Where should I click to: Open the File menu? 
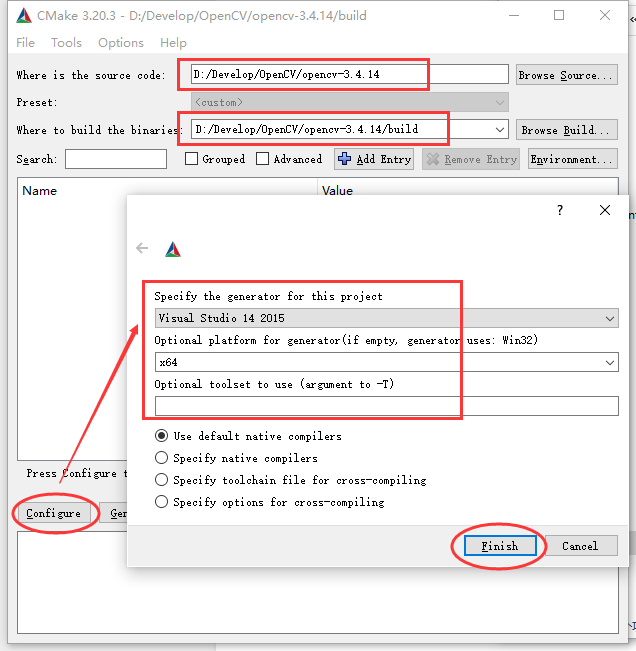(25, 43)
